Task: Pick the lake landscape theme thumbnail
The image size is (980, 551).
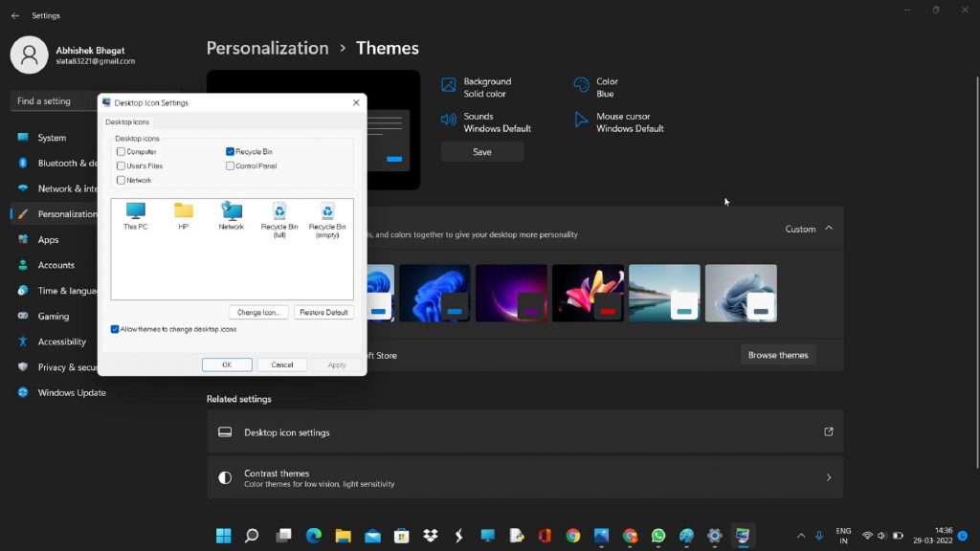Action: coord(664,293)
